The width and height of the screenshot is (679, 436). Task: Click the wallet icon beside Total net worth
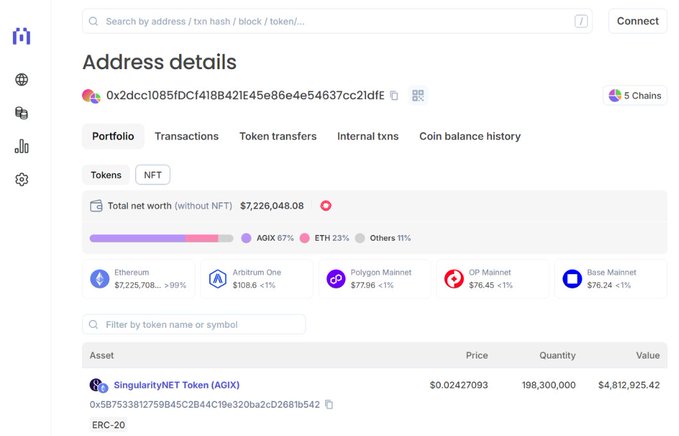pos(96,206)
